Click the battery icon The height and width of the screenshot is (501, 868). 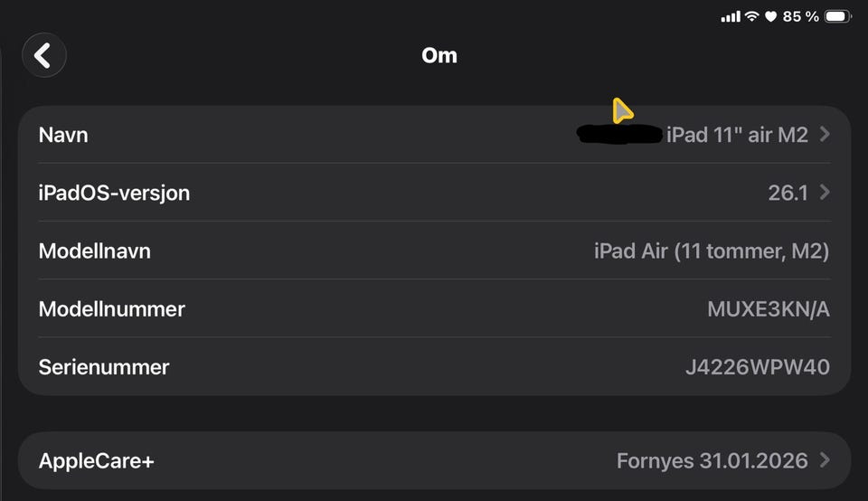pyautogui.click(x=838, y=17)
